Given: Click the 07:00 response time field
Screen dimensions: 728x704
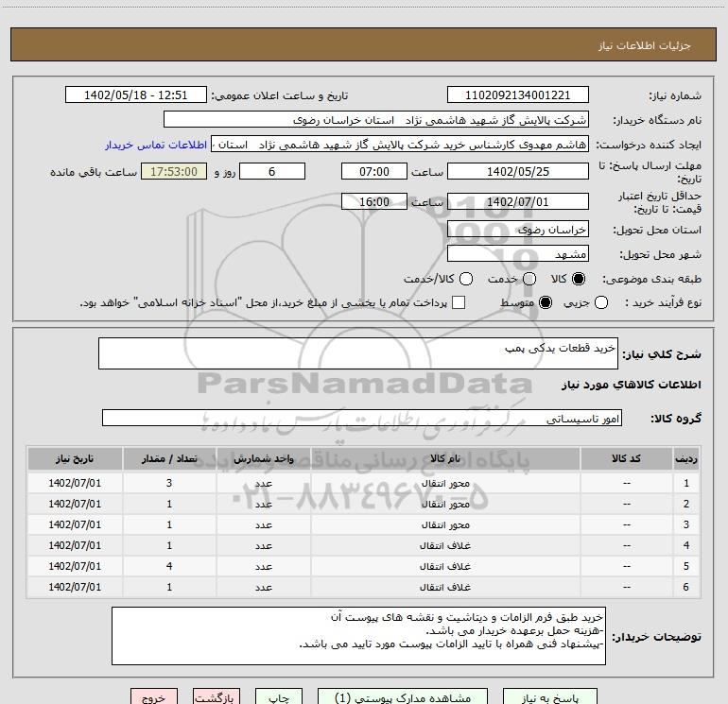Looking at the screenshot, I should tap(374, 171).
